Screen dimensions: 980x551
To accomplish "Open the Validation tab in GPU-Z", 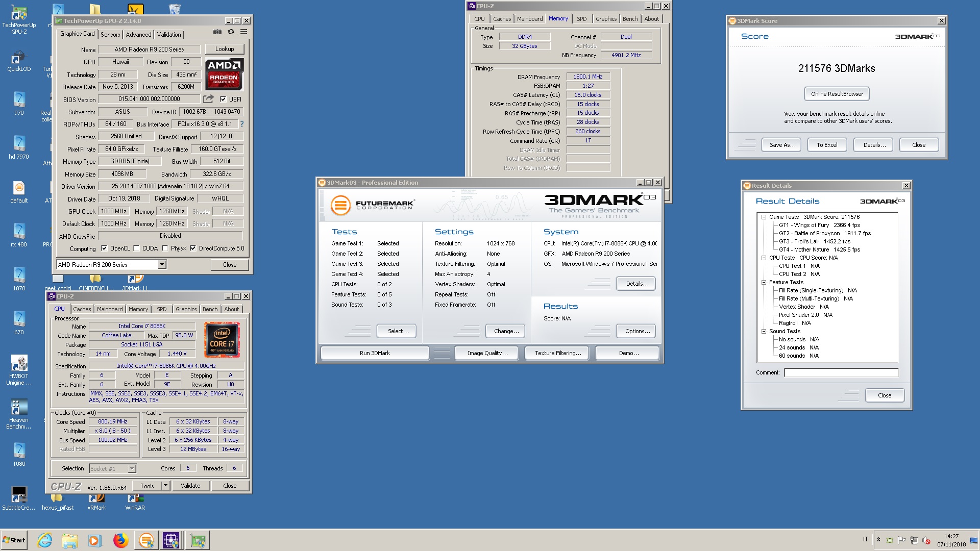I will point(169,35).
